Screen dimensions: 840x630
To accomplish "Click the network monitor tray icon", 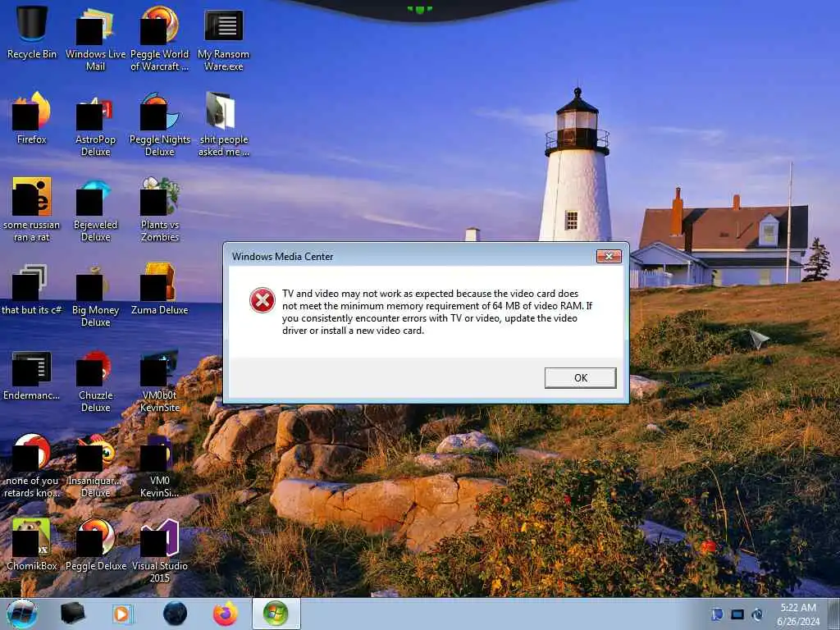I will click(x=737, y=614).
